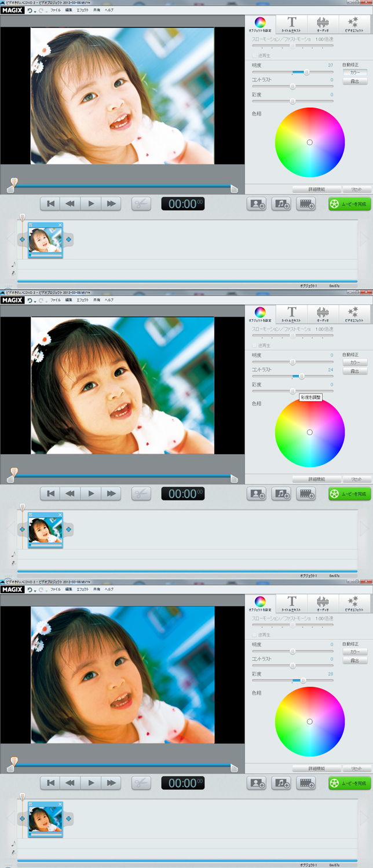
Task: Add a video clip, brightness-37 window
Action: click(x=306, y=204)
